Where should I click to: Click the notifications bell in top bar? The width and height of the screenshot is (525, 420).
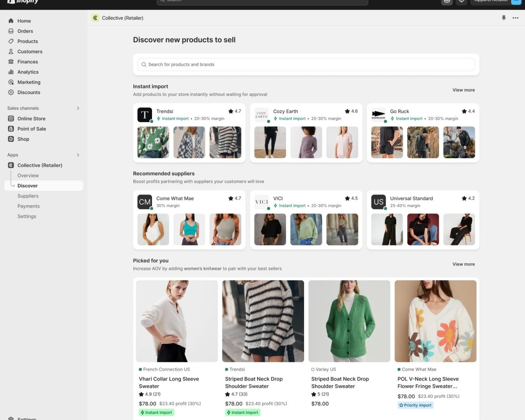462,1
